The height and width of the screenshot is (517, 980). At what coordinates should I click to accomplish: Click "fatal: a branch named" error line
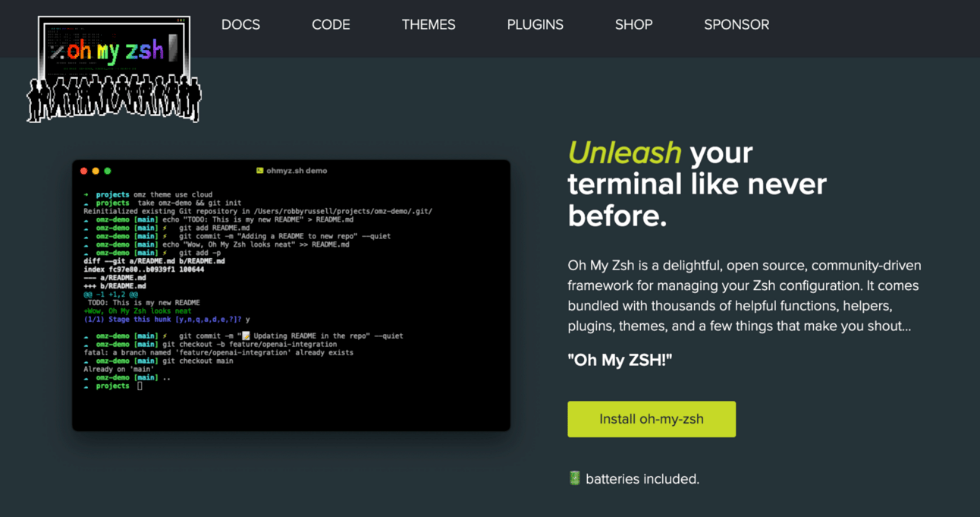point(218,352)
